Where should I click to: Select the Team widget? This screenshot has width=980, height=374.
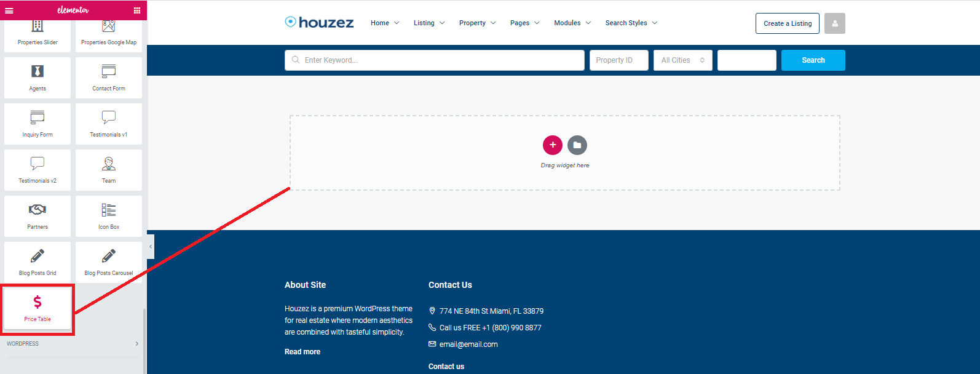109,170
